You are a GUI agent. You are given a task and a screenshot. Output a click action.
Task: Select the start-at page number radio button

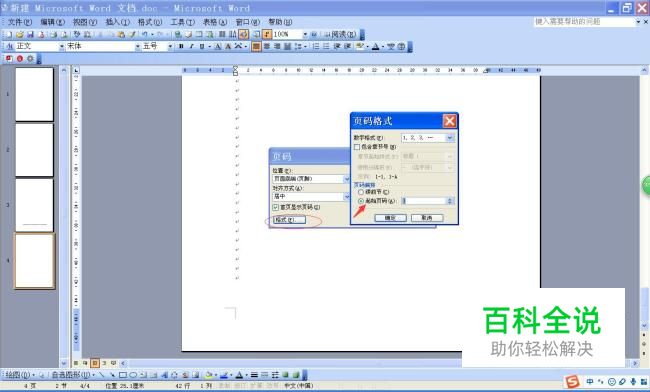pyautogui.click(x=361, y=201)
